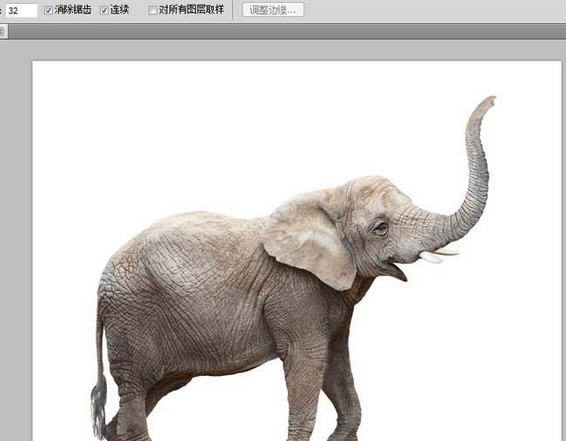Toggle the 消除锯齿 checkbox

[x=48, y=10]
